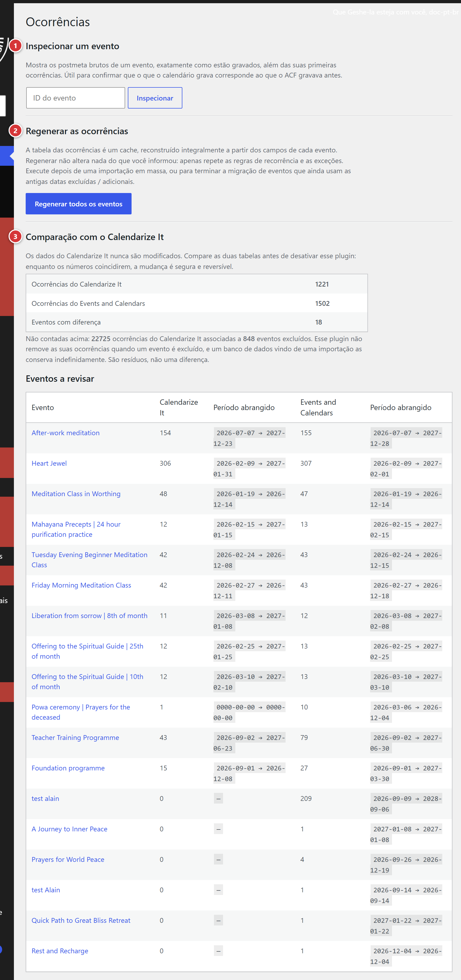
Task: Click the Eventos com diferença value 18
Action: tap(318, 322)
